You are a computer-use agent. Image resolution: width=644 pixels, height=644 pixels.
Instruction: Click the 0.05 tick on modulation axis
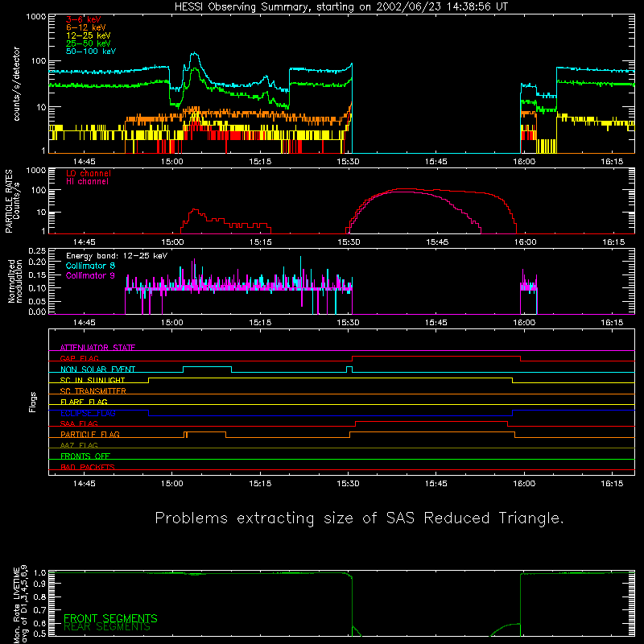37,301
